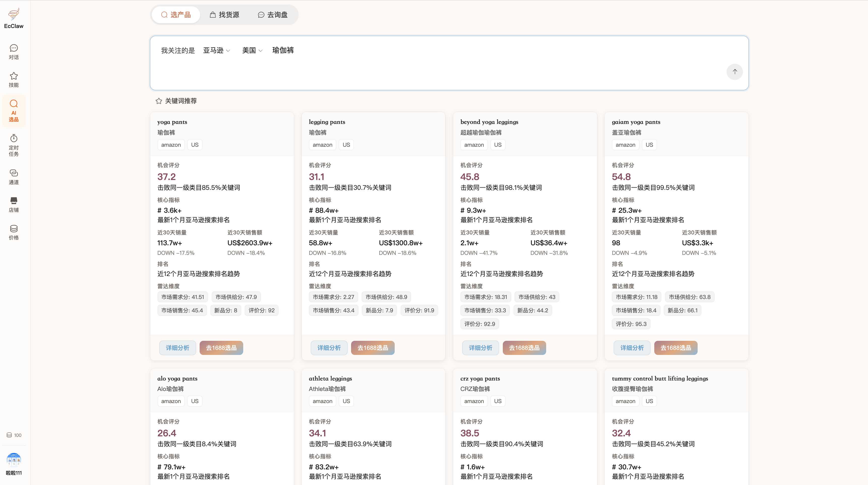868x485 pixels.
Task: Click the 价格 icon in sidebar
Action: [x=13, y=232]
